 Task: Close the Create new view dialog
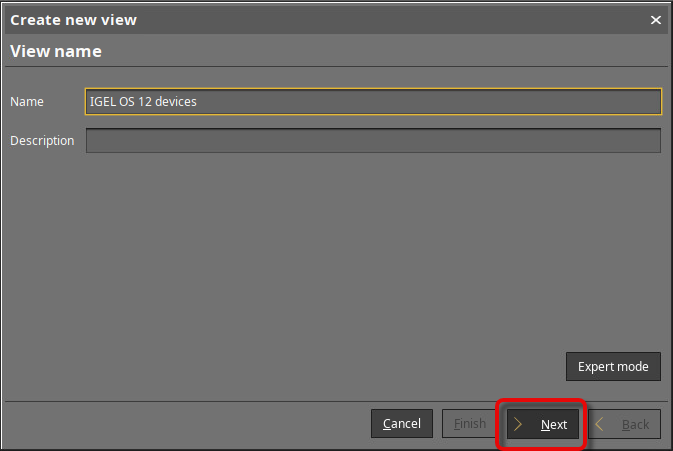(656, 20)
